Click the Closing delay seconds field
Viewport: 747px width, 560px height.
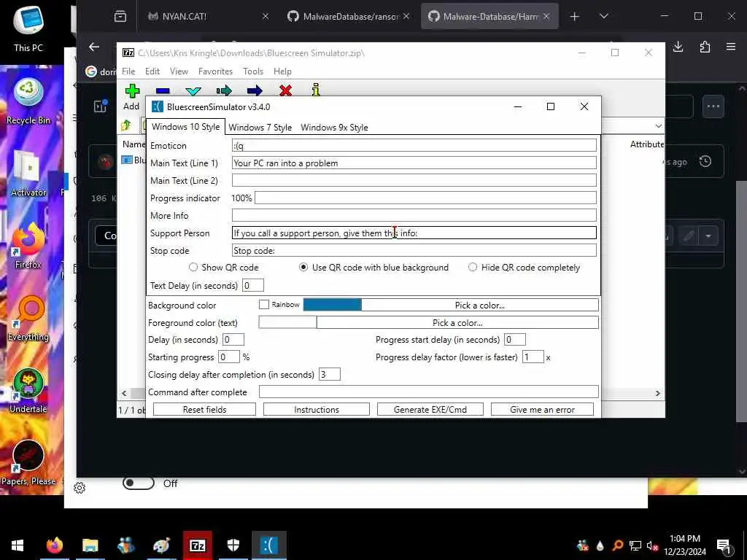point(330,374)
